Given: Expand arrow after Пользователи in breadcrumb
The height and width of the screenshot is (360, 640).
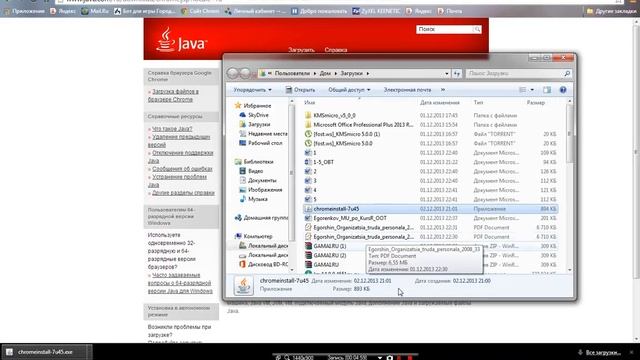Looking at the screenshot, I should 315,73.
